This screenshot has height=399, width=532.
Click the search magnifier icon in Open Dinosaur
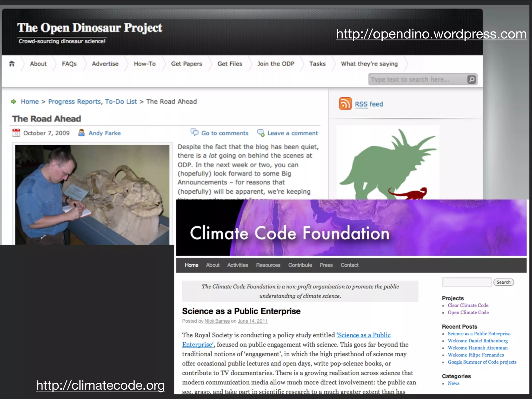(471, 79)
